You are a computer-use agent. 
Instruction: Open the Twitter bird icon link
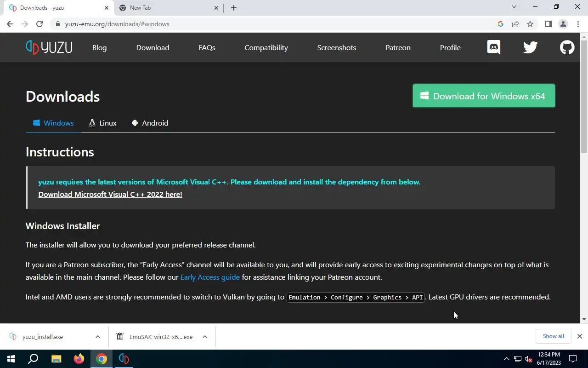[530, 47]
